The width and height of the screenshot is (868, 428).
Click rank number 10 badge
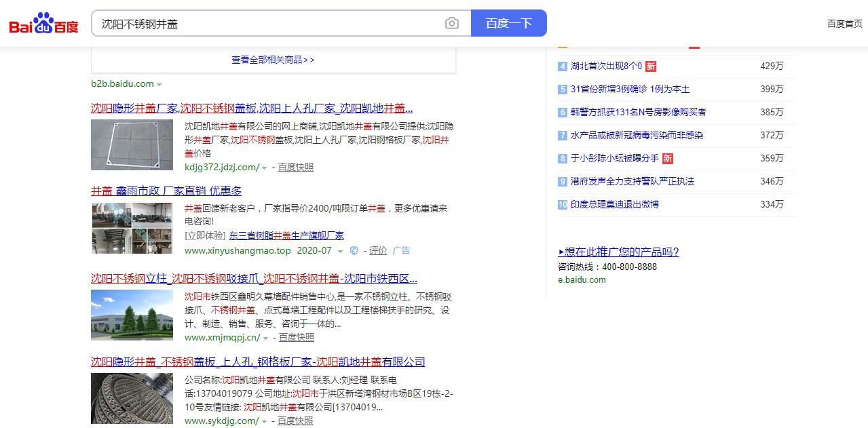pos(562,205)
